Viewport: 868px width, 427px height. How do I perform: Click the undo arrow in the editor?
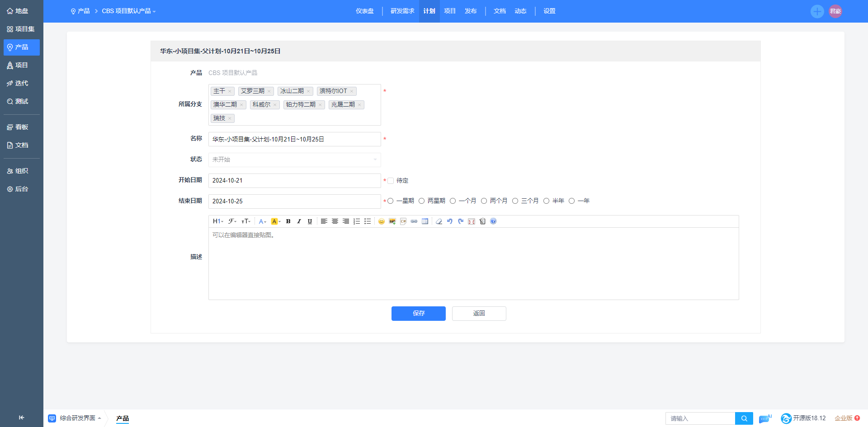(450, 221)
